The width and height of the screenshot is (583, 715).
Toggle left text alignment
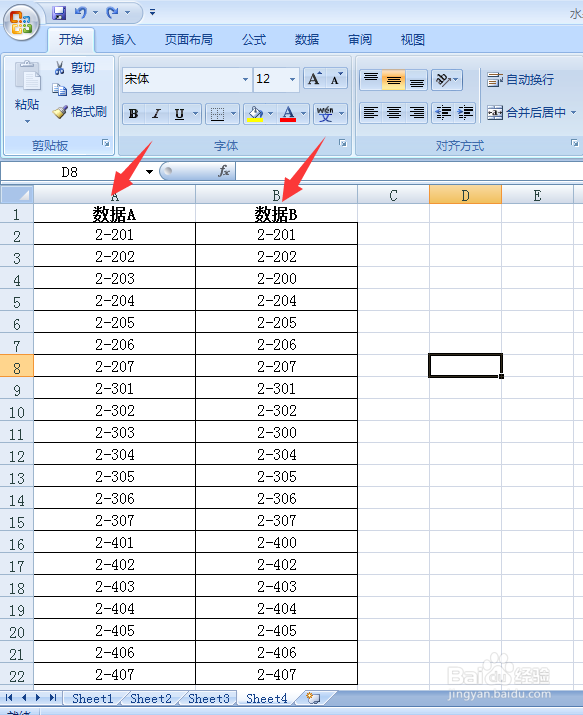point(371,113)
